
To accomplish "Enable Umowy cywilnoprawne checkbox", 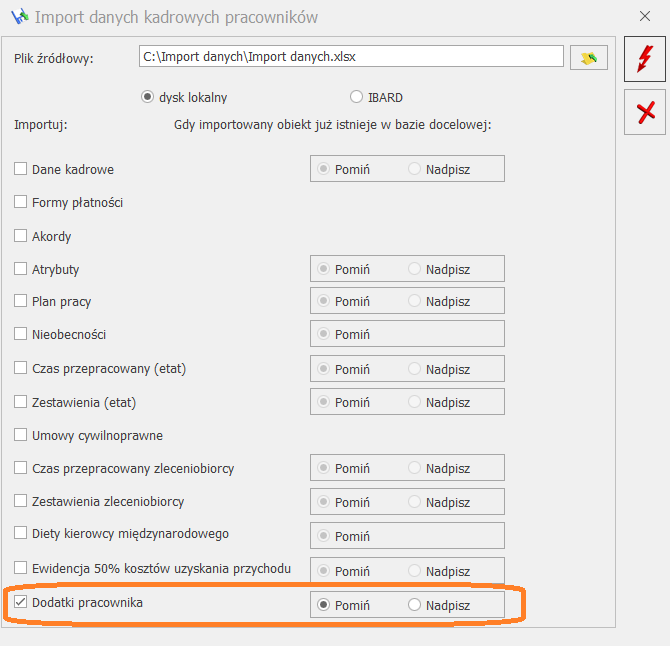I will (x=21, y=435).
